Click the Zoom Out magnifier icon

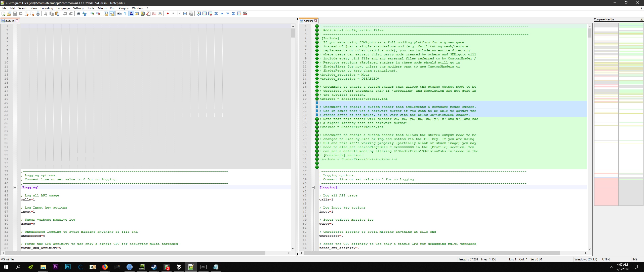(98, 14)
